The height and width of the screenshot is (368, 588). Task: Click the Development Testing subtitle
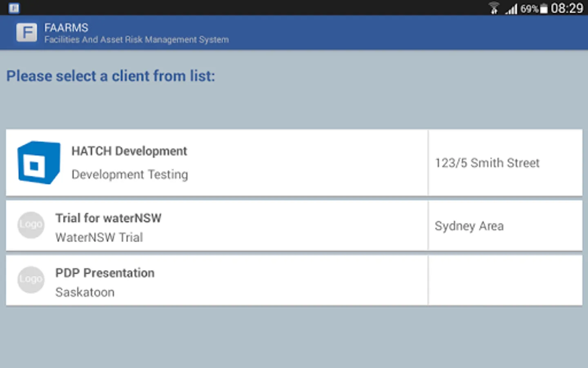tap(130, 175)
